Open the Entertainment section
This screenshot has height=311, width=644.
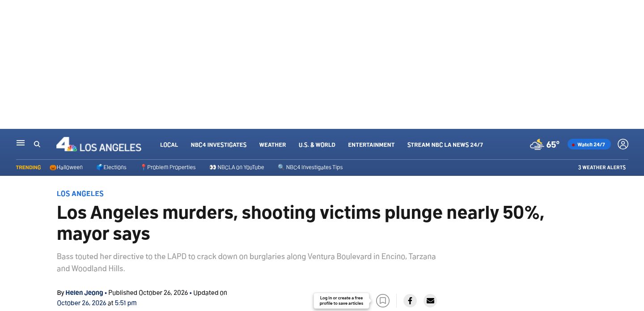(371, 145)
